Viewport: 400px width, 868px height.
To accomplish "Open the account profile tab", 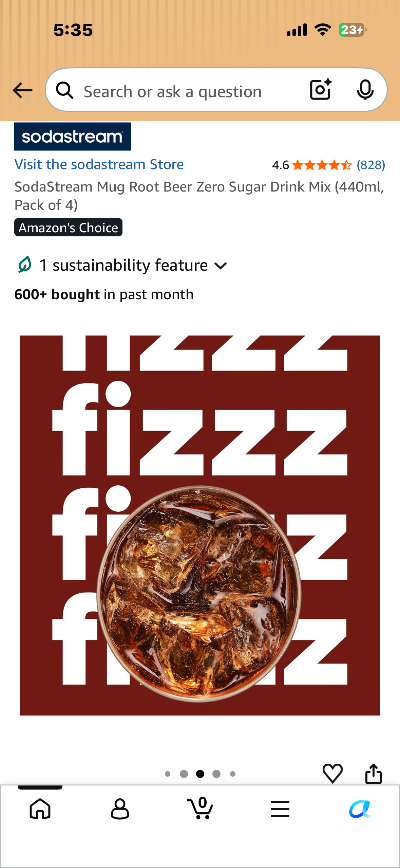I will click(x=120, y=809).
